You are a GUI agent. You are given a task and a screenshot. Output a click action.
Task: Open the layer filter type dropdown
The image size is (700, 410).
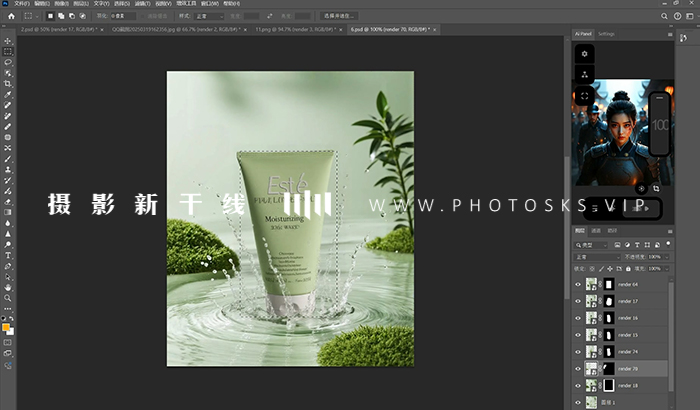(x=591, y=245)
